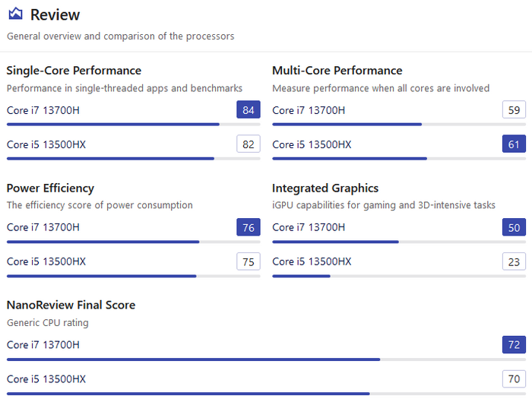The height and width of the screenshot is (399, 532).
Task: Select the final score 70 badge
Action: coord(514,378)
